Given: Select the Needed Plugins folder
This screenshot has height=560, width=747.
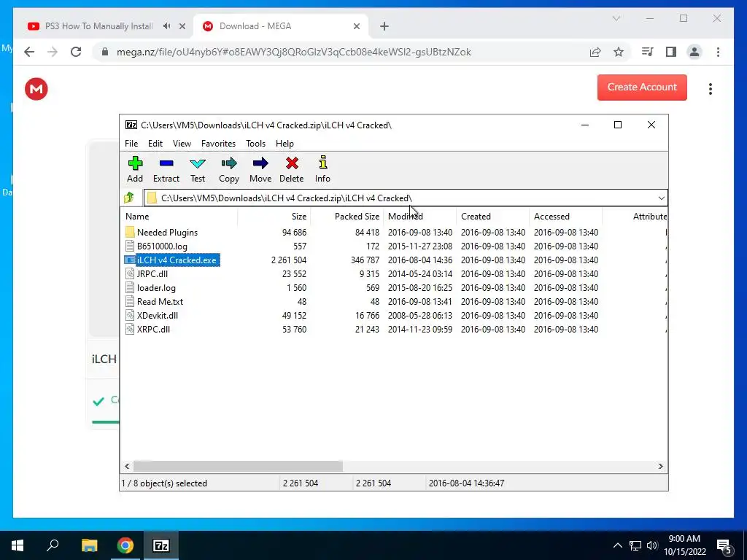Looking at the screenshot, I should pos(167,233).
